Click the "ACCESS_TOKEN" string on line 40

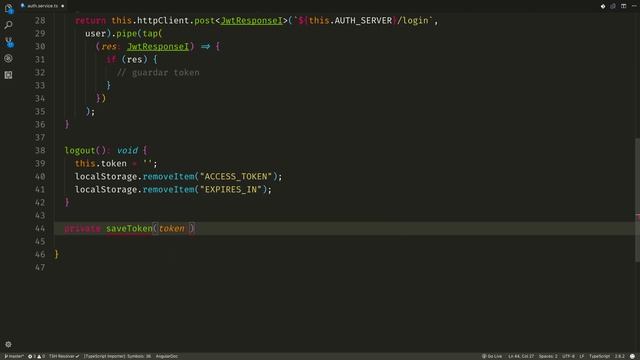pos(236,176)
